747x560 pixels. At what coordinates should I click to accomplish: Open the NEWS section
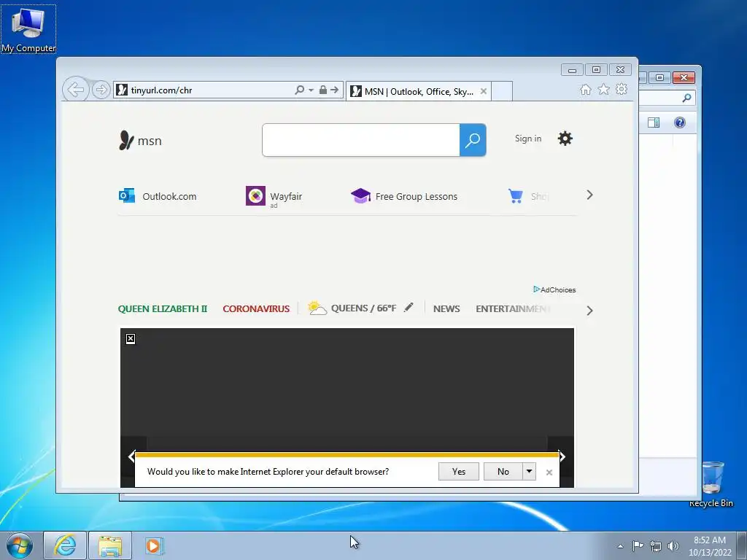[x=446, y=308]
